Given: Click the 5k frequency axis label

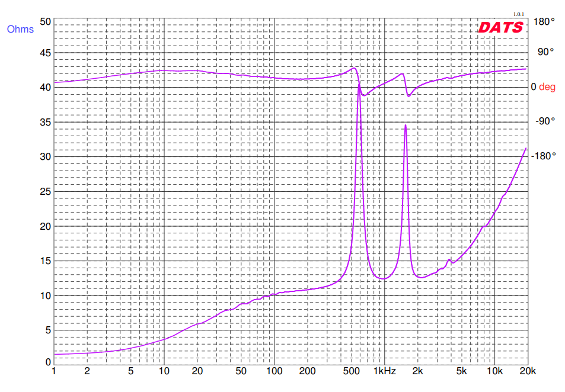Looking at the screenshot, I should point(461,371).
